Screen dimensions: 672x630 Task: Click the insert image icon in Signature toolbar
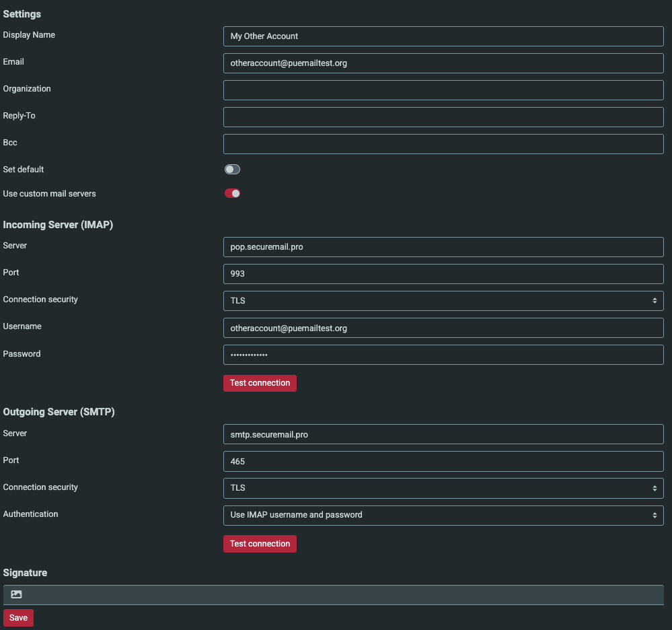tap(17, 594)
